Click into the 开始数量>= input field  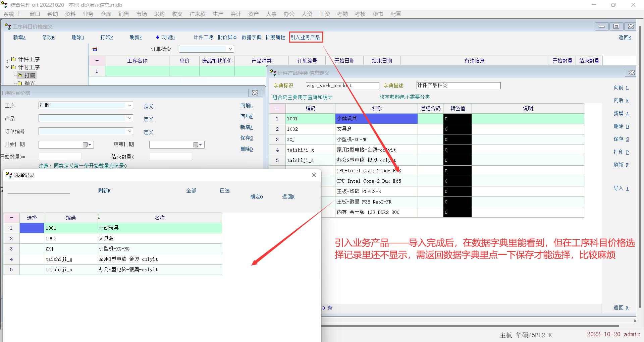pos(60,157)
